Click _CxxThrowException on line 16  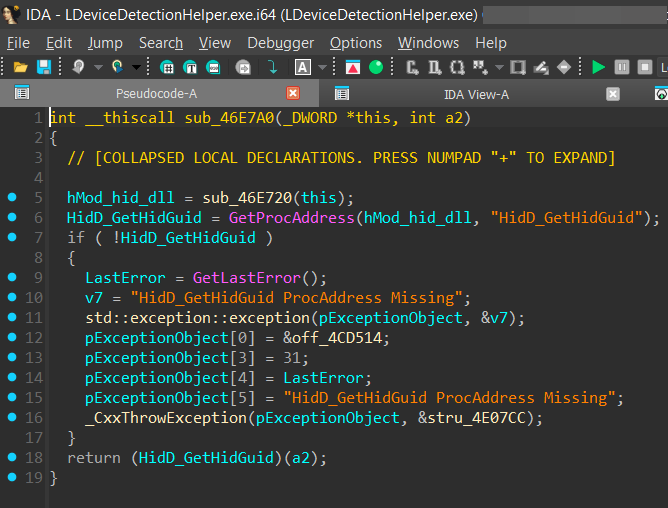pyautogui.click(x=166, y=418)
